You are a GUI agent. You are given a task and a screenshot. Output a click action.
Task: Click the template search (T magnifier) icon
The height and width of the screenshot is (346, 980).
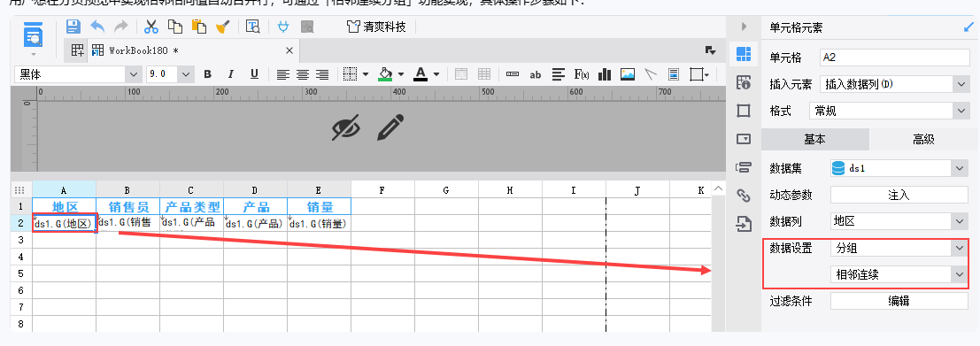pyautogui.click(x=252, y=27)
